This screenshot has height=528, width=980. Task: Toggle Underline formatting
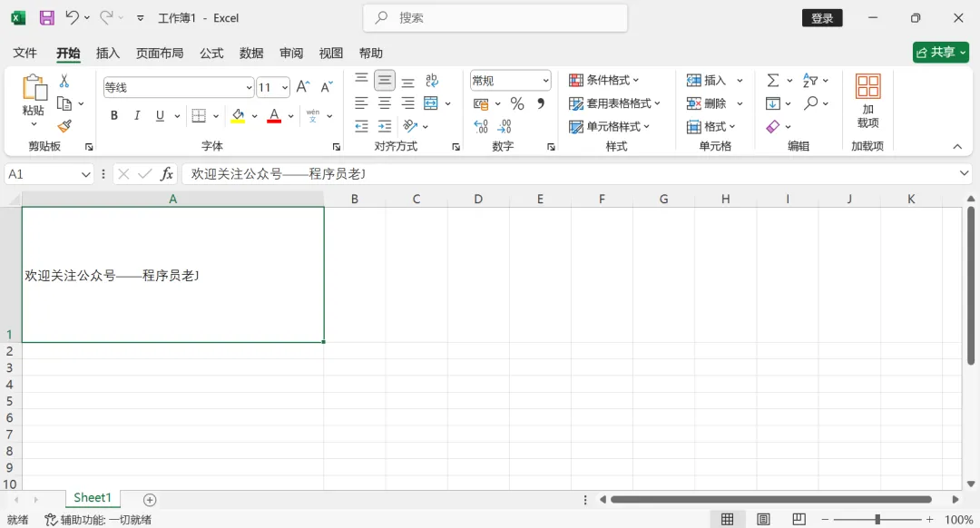coord(160,115)
